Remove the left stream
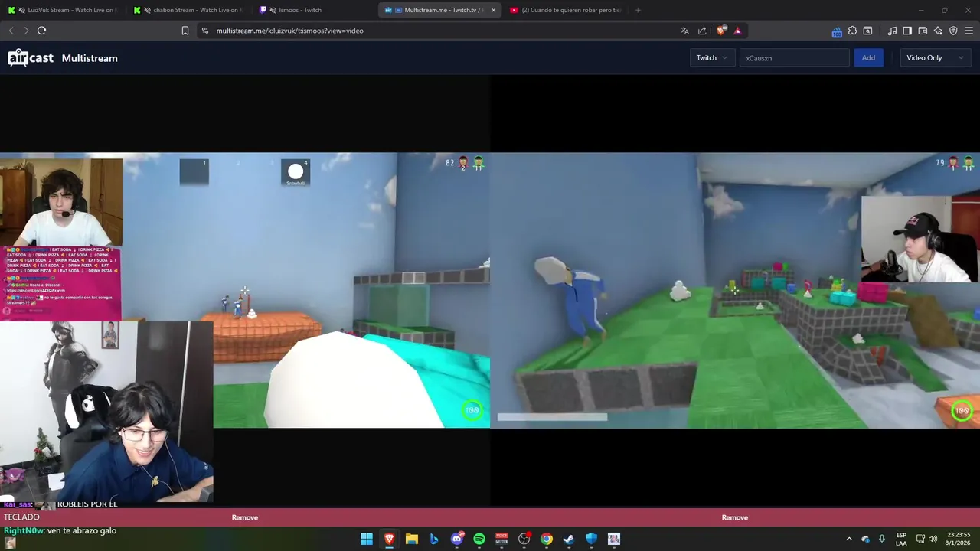The width and height of the screenshot is (980, 551). (x=245, y=517)
